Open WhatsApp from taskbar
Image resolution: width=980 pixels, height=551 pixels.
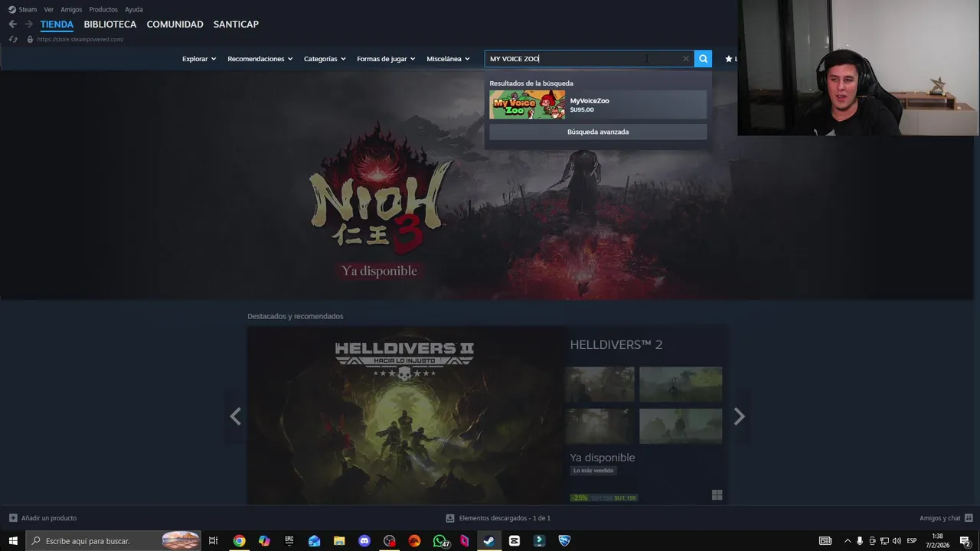(440, 541)
